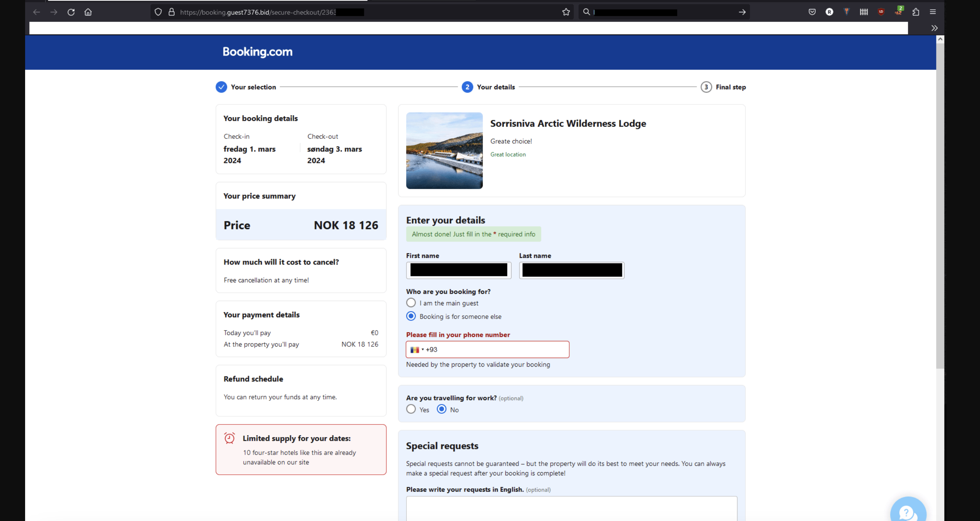Screen dimensions: 980x521
Task: Go back to the previous page
Action: coord(37,12)
